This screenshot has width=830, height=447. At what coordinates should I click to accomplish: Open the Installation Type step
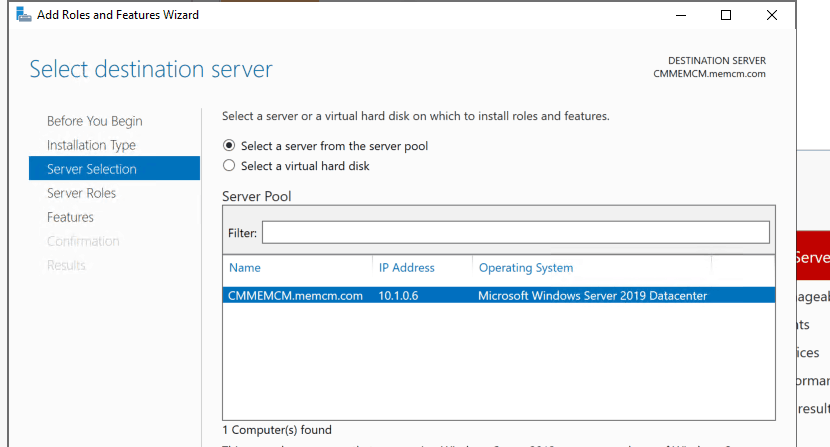click(91, 145)
